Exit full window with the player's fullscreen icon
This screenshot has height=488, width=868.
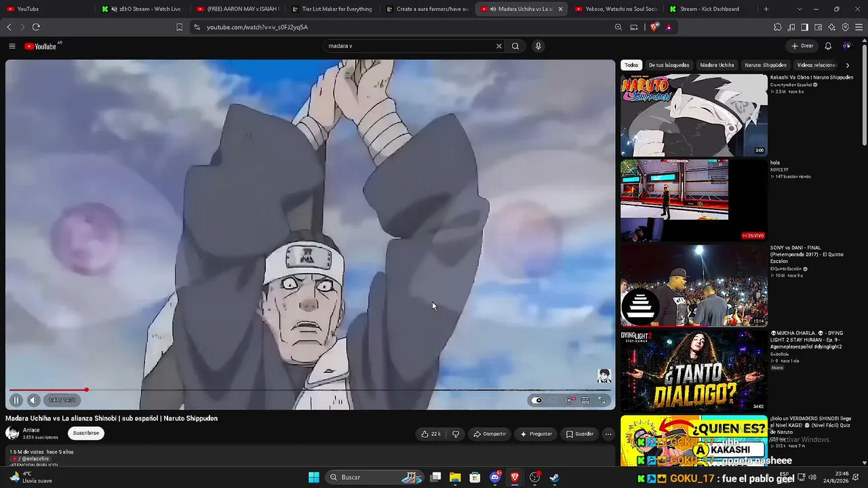(x=601, y=401)
